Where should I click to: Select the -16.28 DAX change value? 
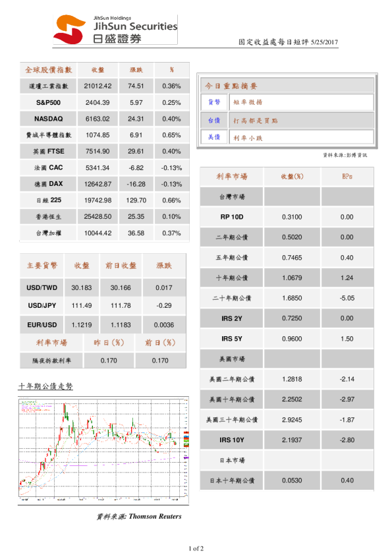coord(136,184)
